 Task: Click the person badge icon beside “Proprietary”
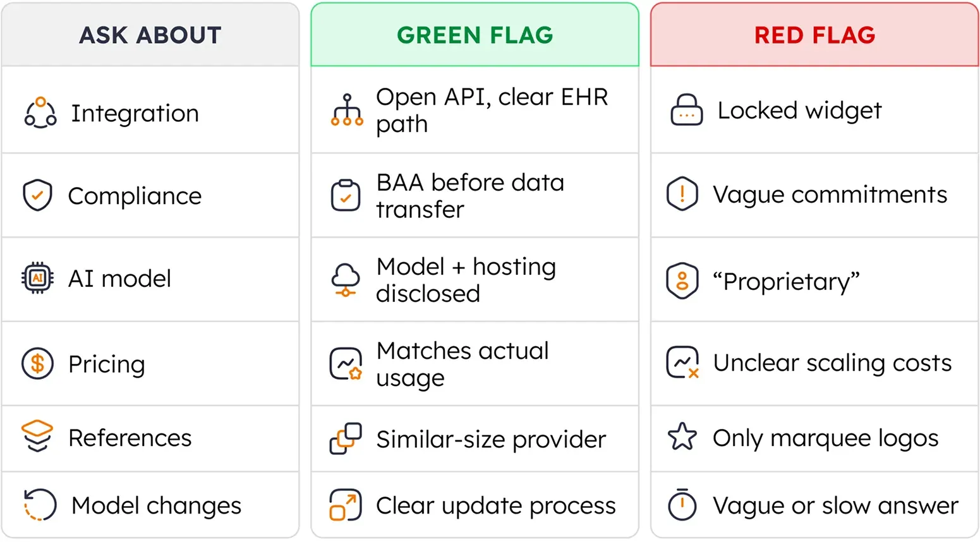click(682, 280)
